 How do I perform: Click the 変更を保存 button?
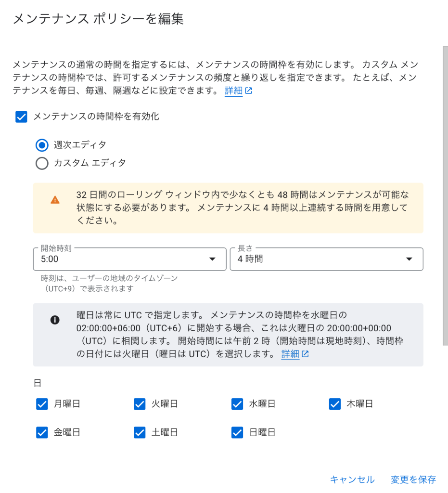pos(413,480)
